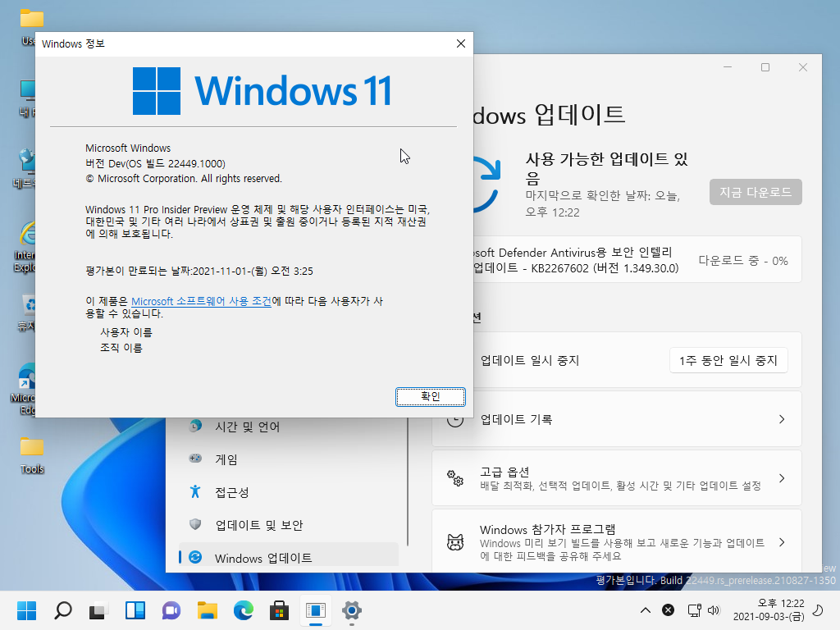
Task: Click the 다운로드 중 - 0% status text
Action: 743,261
